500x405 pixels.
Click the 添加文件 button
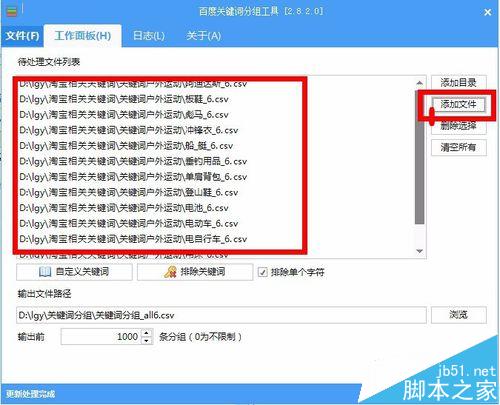point(459,104)
